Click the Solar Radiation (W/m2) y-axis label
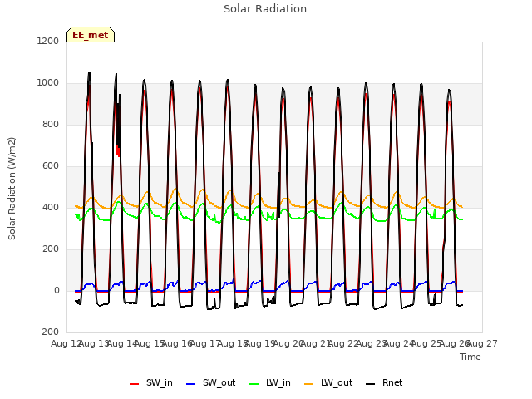The image size is (532, 399). [x=12, y=189]
